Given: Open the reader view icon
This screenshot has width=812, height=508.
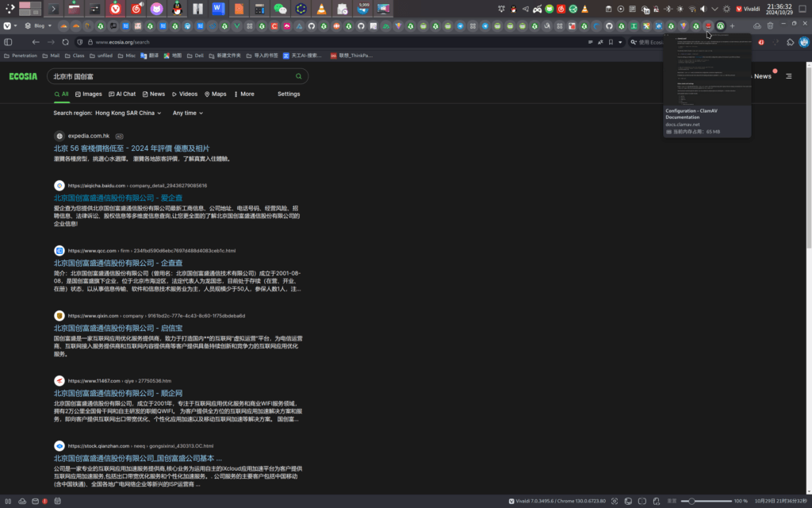Looking at the screenshot, I should [x=590, y=42].
